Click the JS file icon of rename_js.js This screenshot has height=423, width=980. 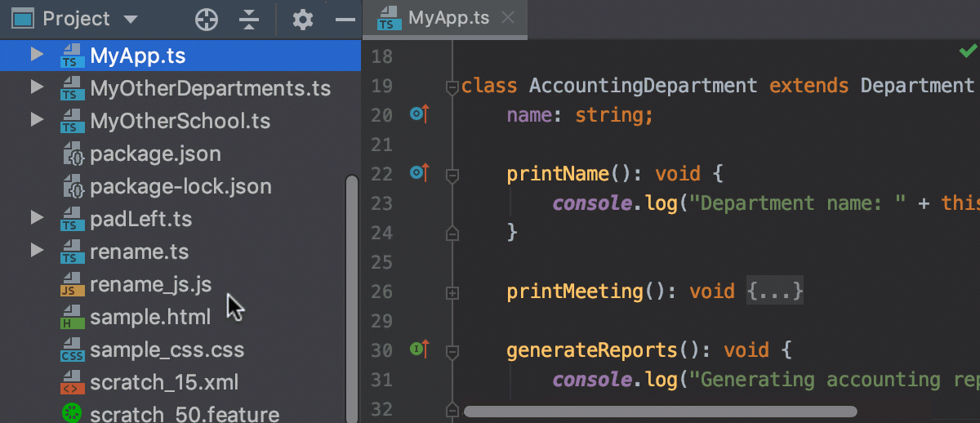click(72, 286)
